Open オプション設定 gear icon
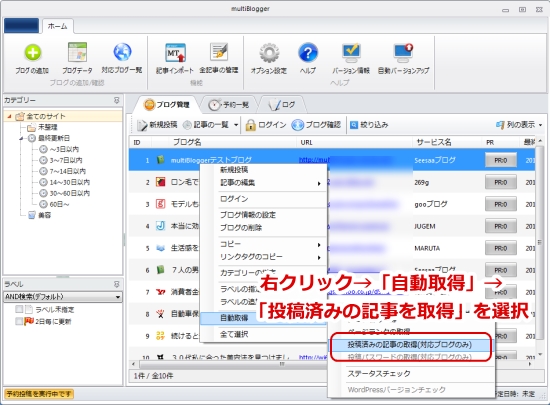This screenshot has width=550, height=405. point(269,53)
